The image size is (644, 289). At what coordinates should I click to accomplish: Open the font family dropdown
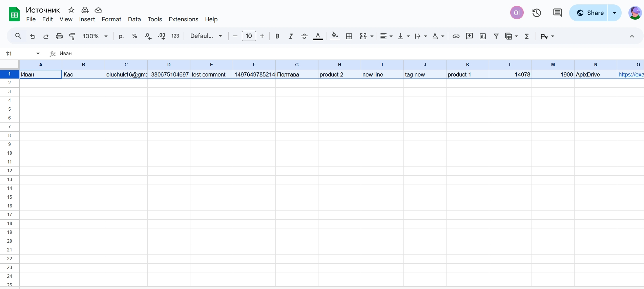206,36
